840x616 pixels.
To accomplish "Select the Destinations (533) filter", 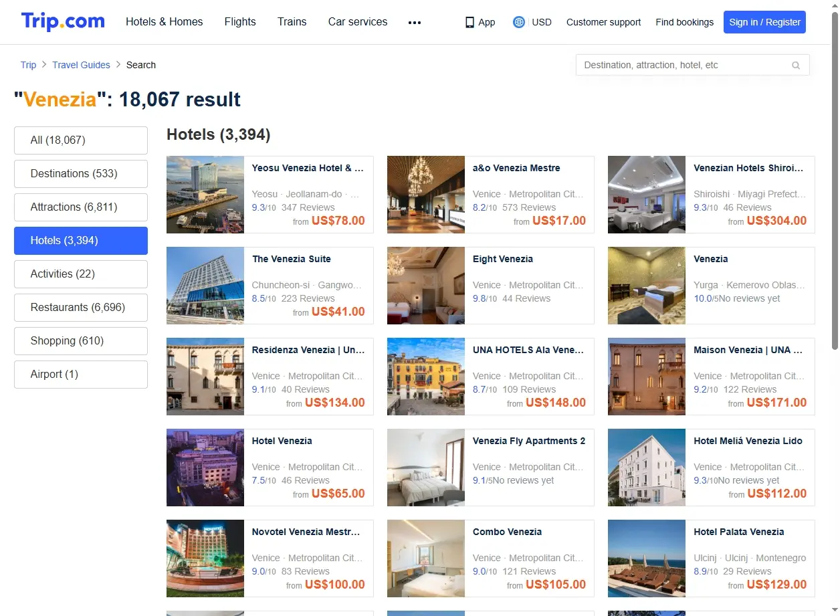I will click(81, 174).
